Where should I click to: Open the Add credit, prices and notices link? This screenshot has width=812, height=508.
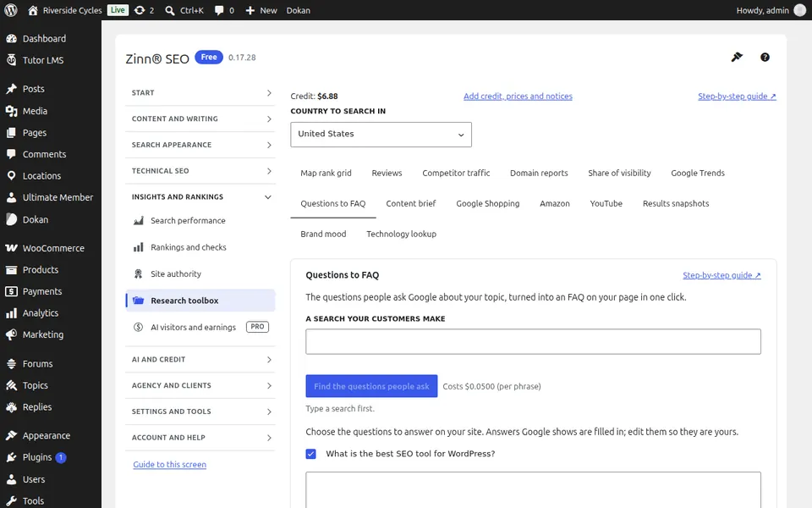(x=518, y=97)
